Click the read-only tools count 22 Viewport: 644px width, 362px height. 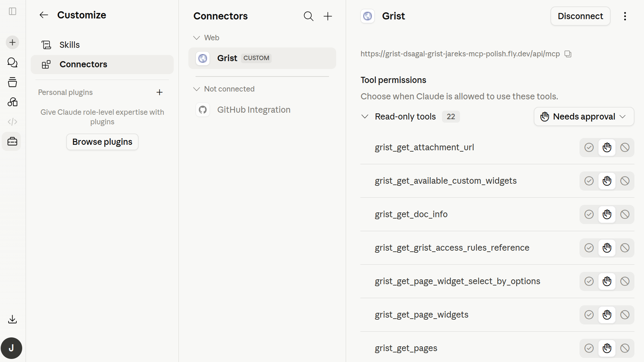point(451,117)
